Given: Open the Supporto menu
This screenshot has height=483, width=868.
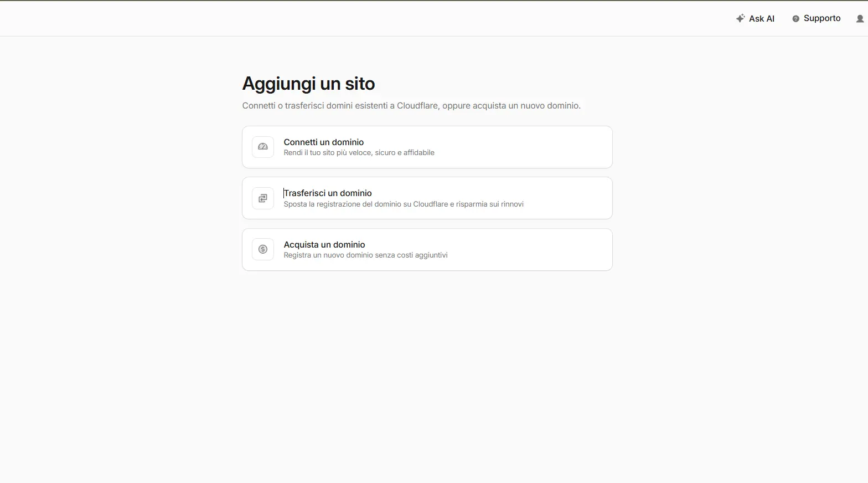Looking at the screenshot, I should coord(817,18).
